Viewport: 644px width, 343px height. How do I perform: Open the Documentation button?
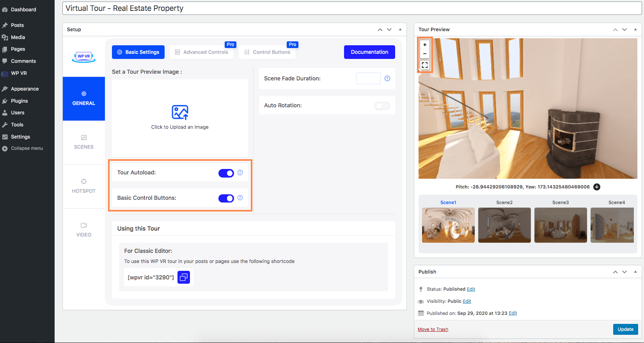click(x=369, y=52)
